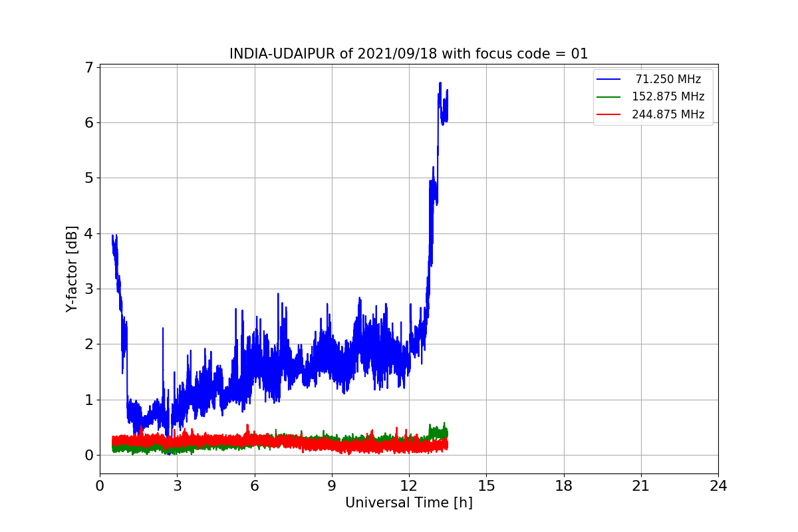Screen dimensions: 798x532
Task: Click y-axis tick label 0 on left
Action: 88,456
